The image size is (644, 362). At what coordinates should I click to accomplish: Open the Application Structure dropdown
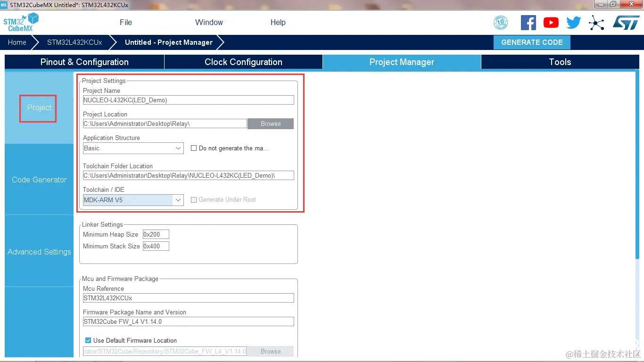click(x=133, y=148)
